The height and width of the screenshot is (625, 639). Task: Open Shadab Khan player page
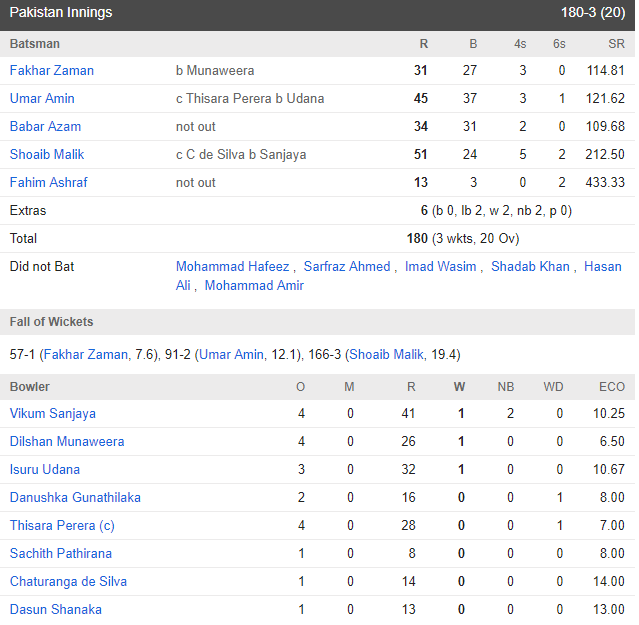530,267
